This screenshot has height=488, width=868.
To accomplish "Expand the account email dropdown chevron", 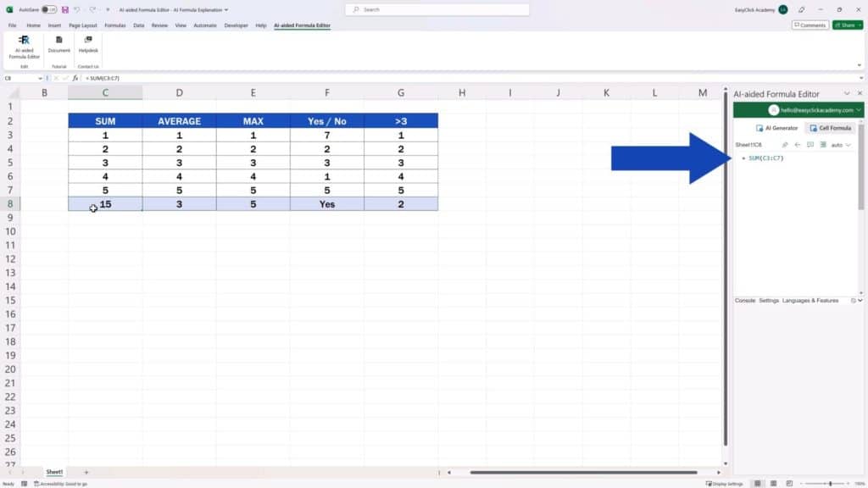I will pos(859,110).
